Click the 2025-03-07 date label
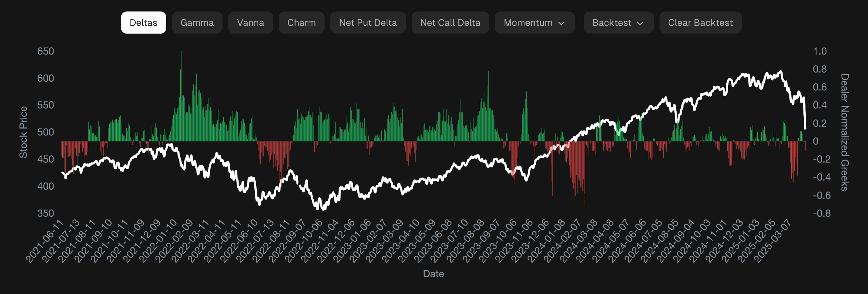This screenshot has width=868, height=294. tap(773, 241)
